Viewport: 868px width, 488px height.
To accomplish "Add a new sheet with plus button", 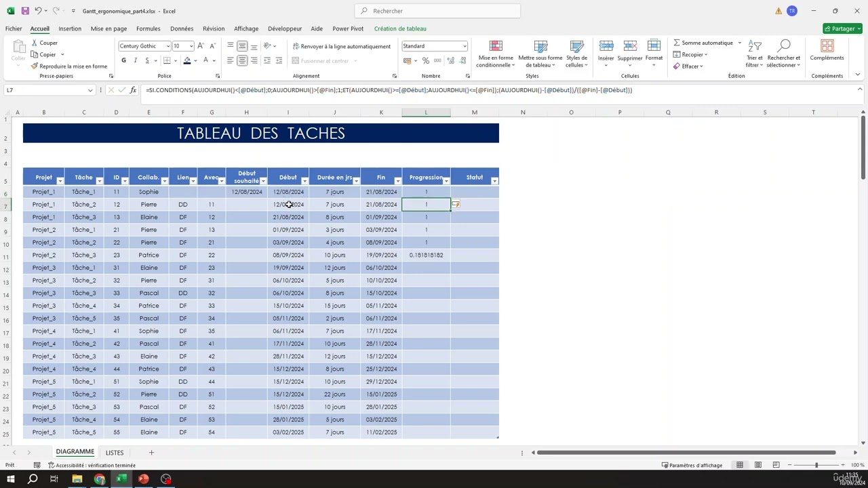I will (151, 452).
